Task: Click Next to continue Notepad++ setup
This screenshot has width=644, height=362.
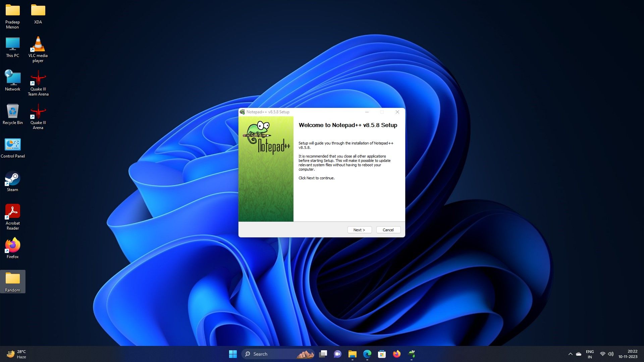Action: click(359, 230)
